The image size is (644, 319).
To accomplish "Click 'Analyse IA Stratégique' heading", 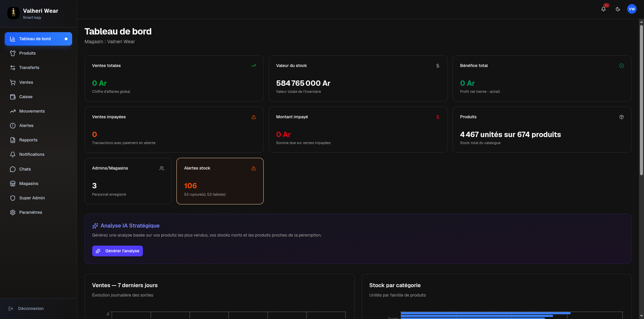I will [130, 226].
